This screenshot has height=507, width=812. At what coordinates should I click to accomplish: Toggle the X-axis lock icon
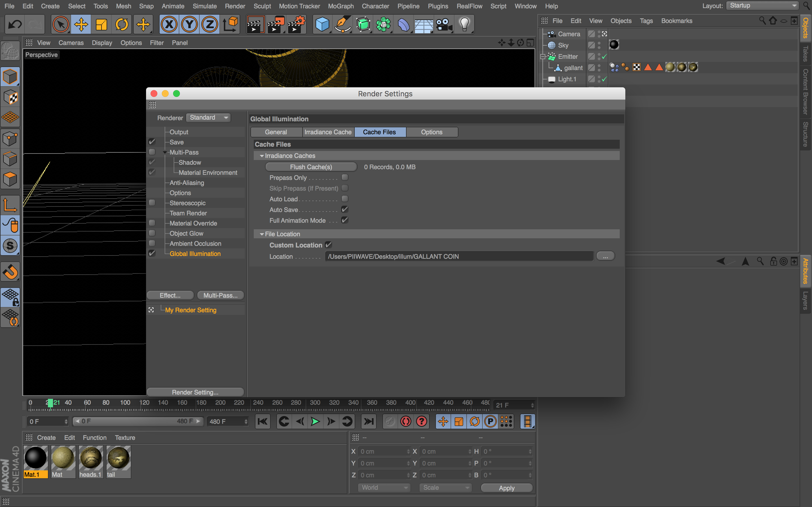click(x=169, y=25)
